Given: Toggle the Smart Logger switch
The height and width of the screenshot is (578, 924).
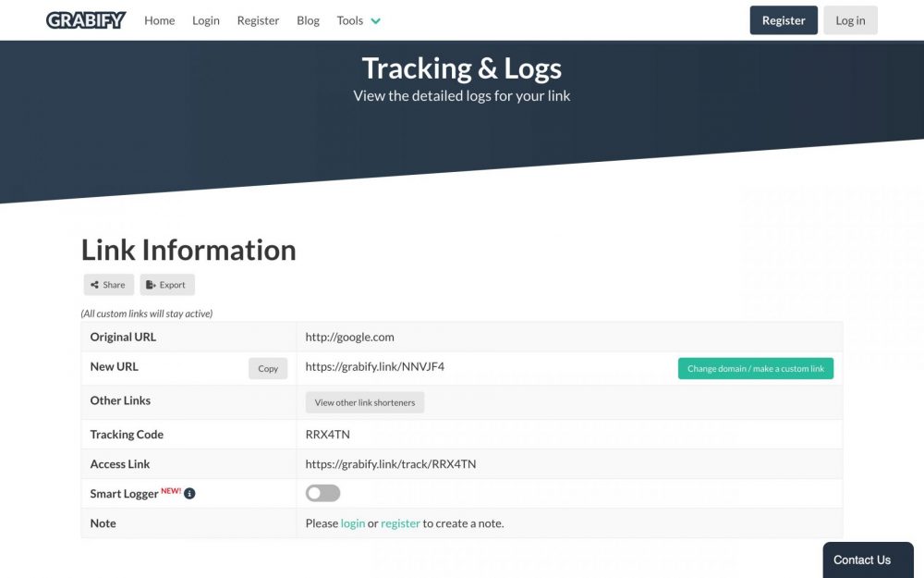Looking at the screenshot, I should pos(322,493).
